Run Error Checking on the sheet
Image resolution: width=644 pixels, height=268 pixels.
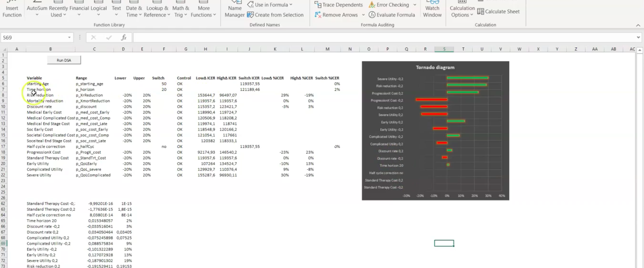[389, 5]
